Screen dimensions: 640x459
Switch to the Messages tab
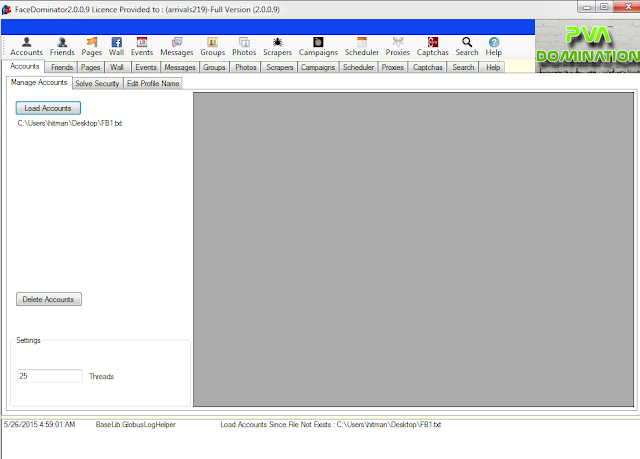coord(180,67)
